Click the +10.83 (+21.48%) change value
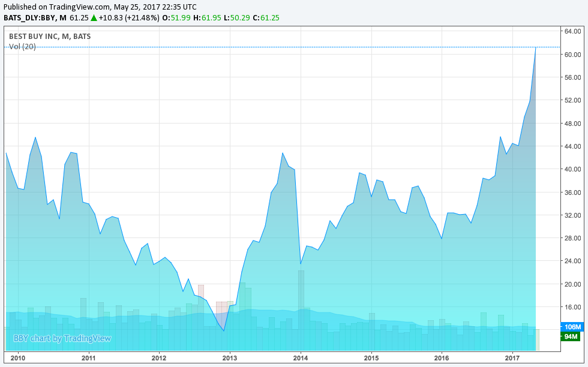Viewport: 588px width, 367px height. tap(129, 17)
